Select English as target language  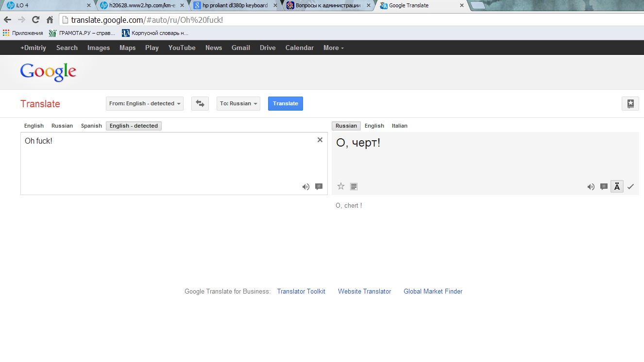[x=374, y=126]
